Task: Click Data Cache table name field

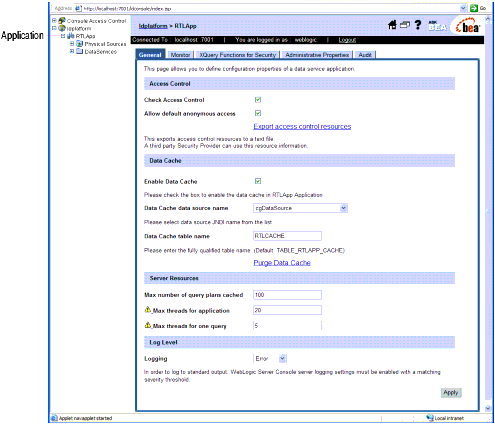Action: (287, 236)
